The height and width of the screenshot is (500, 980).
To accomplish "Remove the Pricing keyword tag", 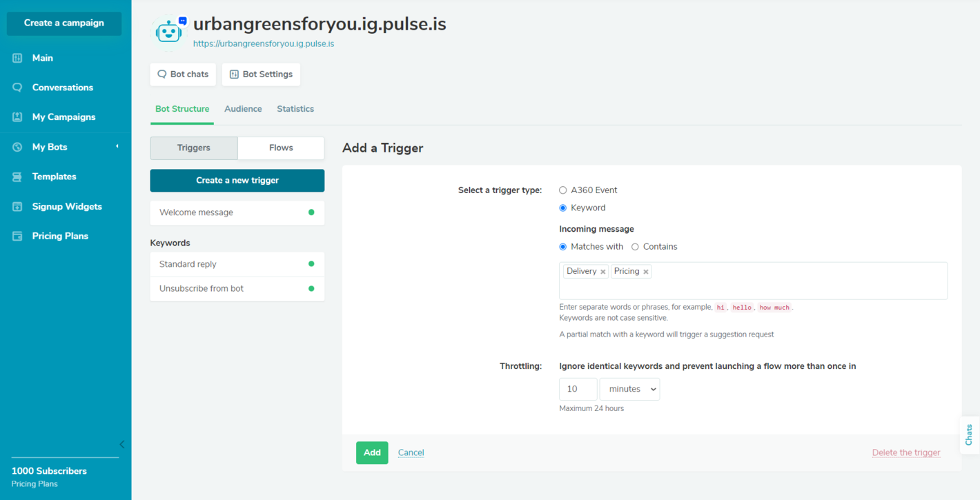I will pos(646,272).
